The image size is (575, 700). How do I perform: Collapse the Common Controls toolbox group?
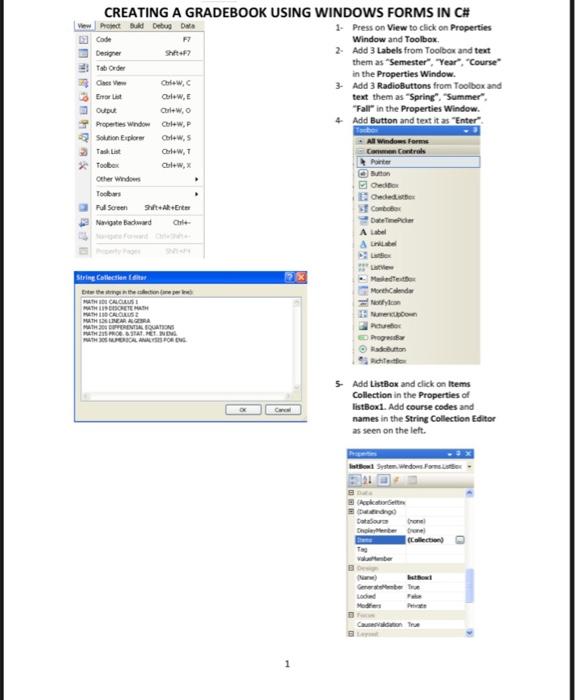361,151
